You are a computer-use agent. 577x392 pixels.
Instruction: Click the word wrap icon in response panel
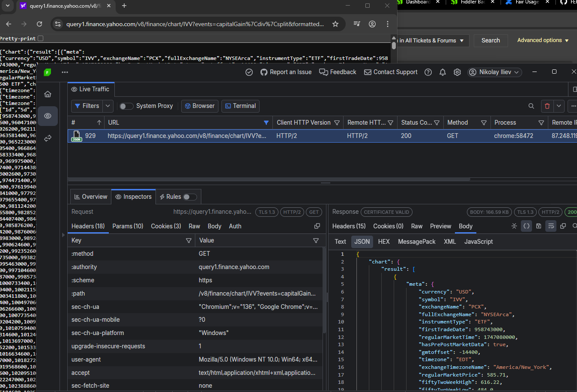click(x=551, y=226)
